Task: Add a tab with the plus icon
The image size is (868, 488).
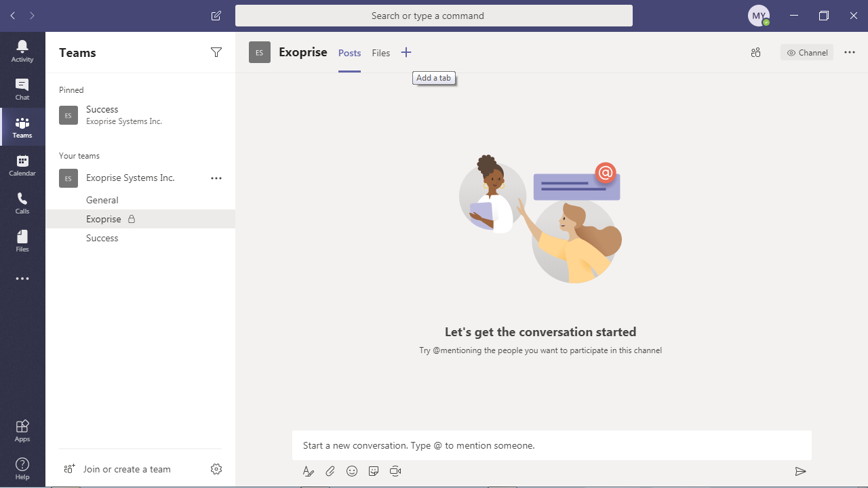Action: 406,52
